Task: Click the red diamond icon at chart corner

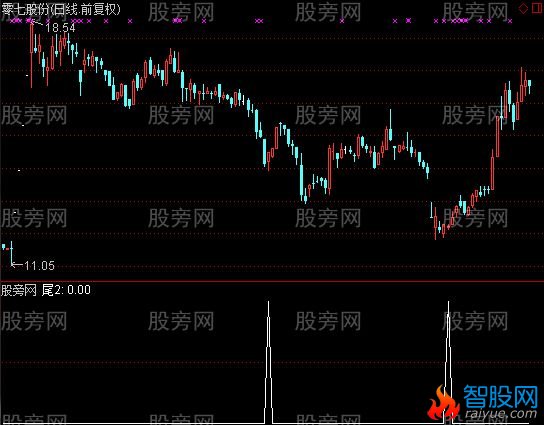Action: pos(523,9)
